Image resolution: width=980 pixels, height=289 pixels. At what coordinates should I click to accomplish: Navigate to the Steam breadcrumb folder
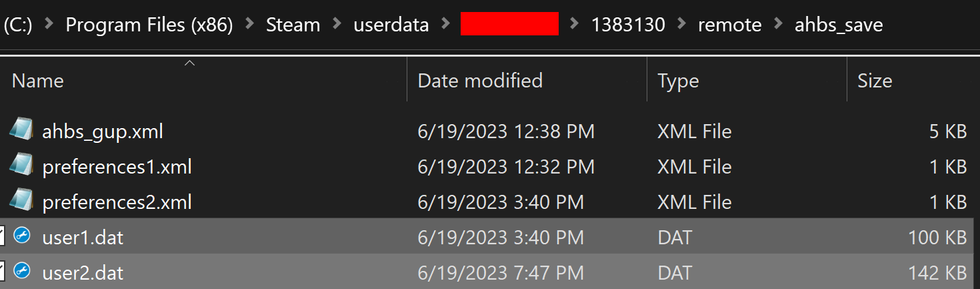[x=293, y=25]
